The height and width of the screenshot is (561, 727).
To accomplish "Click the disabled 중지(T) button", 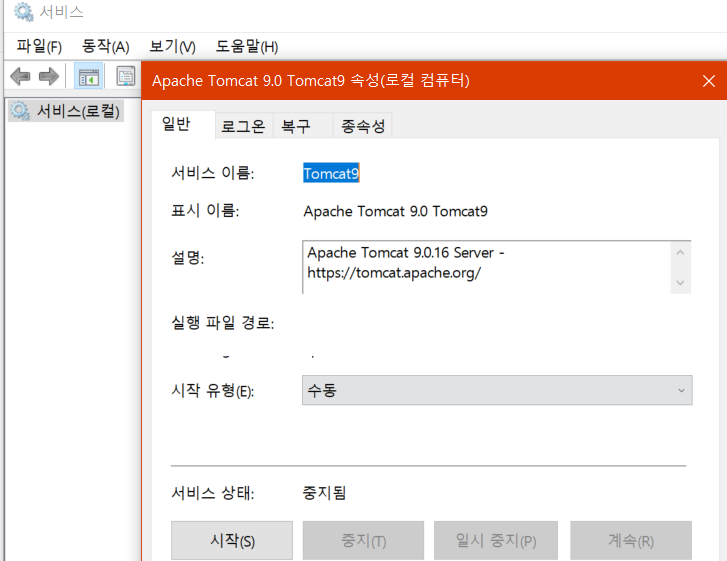I will (363, 541).
